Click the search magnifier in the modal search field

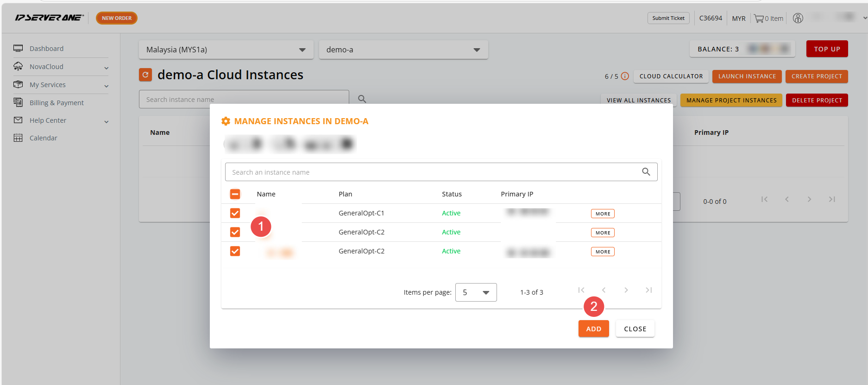point(646,172)
